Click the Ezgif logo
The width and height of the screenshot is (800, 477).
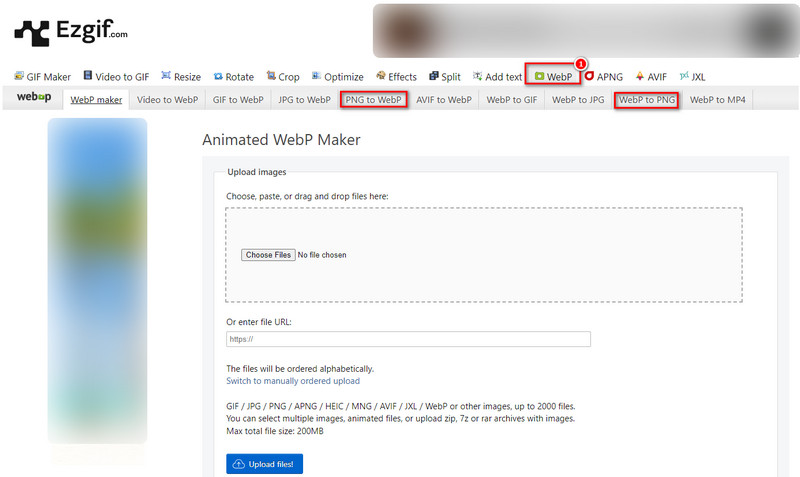pyautogui.click(x=71, y=32)
